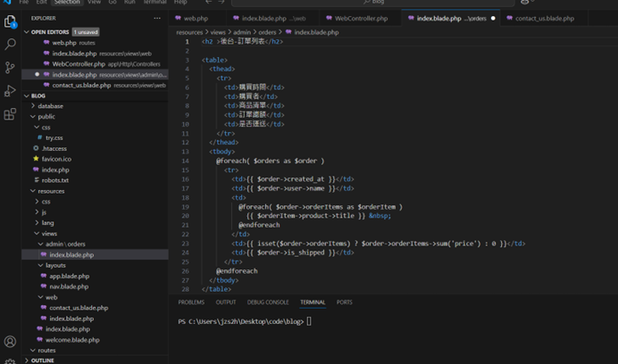Open the Selection menu
This screenshot has width=618, height=364.
point(67,2)
